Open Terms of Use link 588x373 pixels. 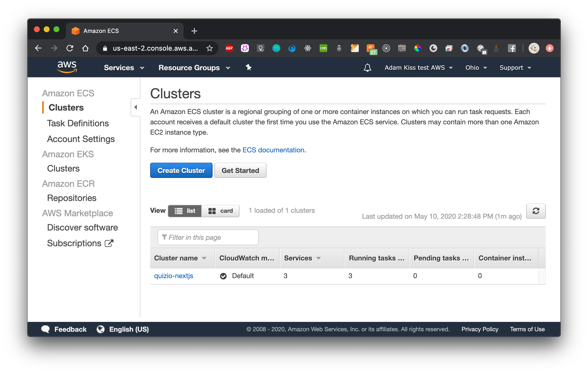pyautogui.click(x=527, y=329)
